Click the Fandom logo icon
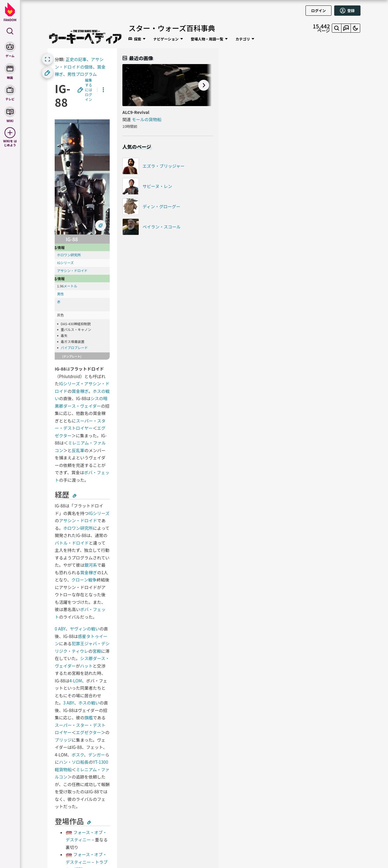The image size is (388, 868). pos(10,10)
